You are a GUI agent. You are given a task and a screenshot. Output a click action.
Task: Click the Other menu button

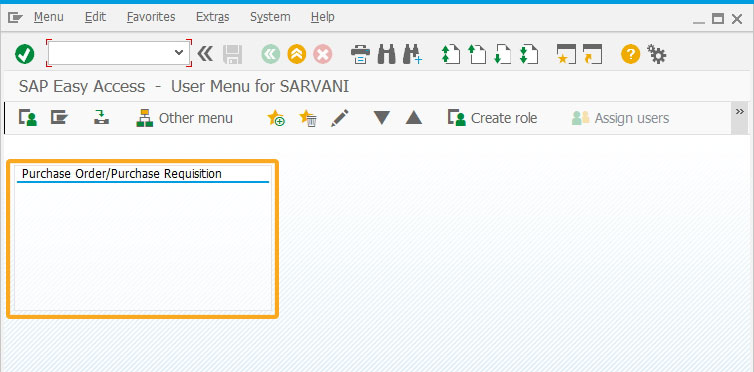point(185,118)
